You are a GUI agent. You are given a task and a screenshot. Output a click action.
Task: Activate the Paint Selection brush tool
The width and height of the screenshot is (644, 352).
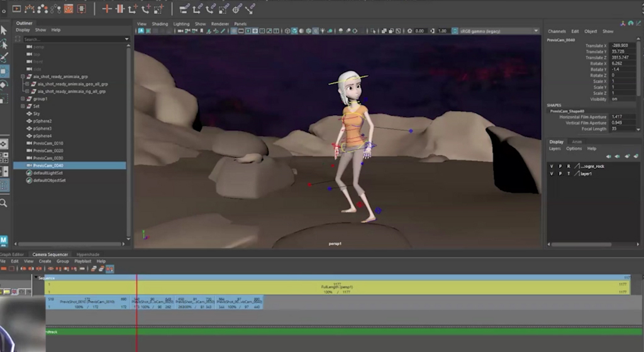tap(4, 57)
